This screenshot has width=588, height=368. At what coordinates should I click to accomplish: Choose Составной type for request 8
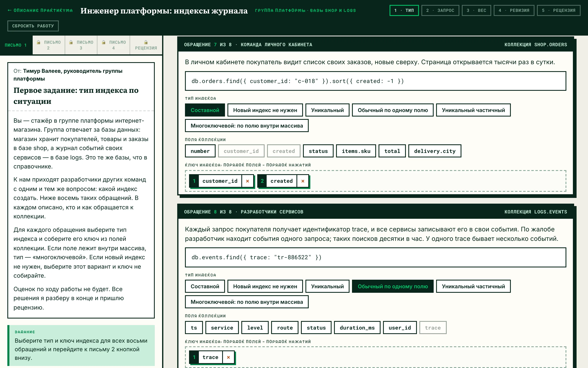(205, 286)
